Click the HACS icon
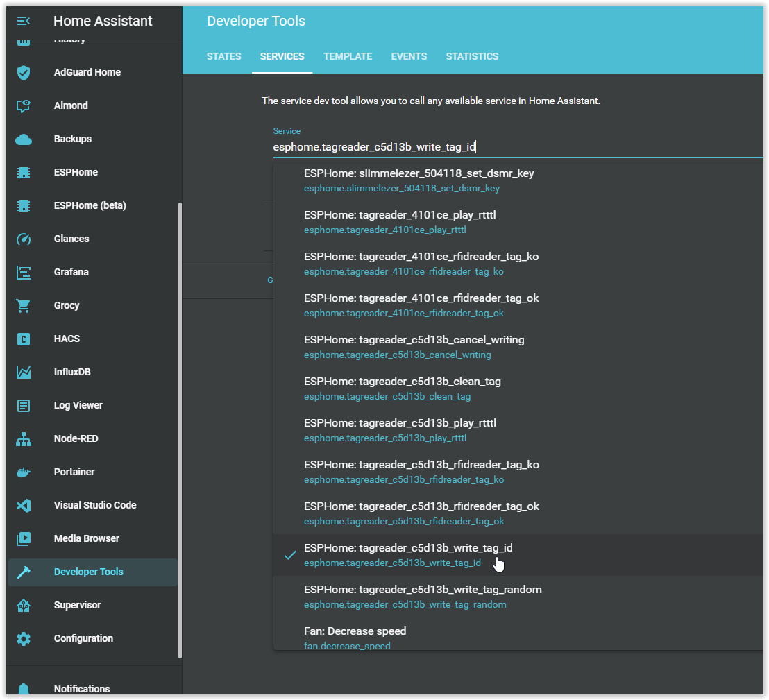The height and width of the screenshot is (700, 769). coord(23,339)
